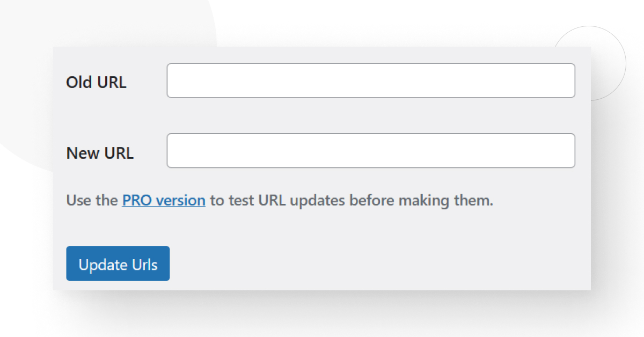644x337 pixels.
Task: Click the underlined PRO version text
Action: coord(163,200)
